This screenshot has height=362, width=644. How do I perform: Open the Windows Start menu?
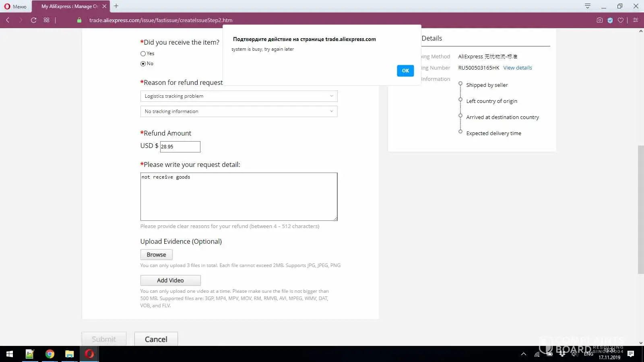10,354
